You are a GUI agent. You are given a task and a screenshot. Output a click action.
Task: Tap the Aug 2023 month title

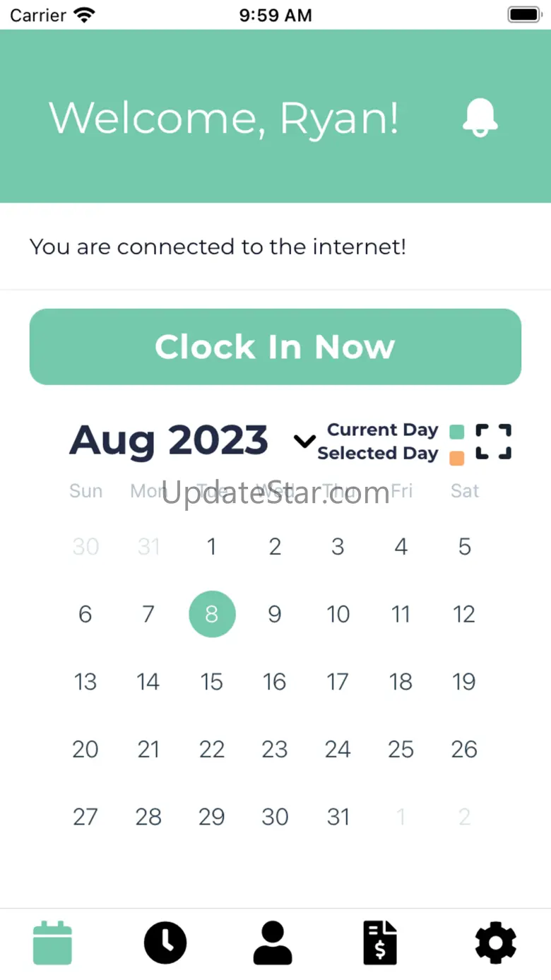pos(169,441)
